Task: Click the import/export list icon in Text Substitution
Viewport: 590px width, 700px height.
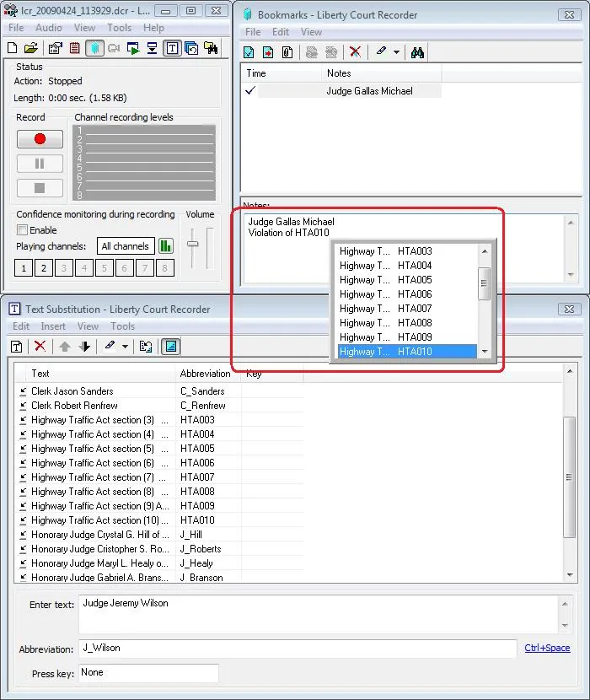Action: tap(146, 347)
